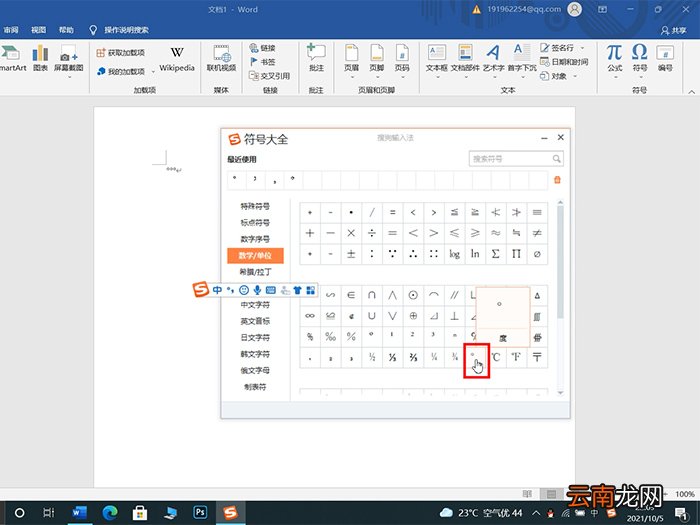This screenshot has height=525, width=700.
Task: Click the 191962254@qq.com account name
Action: tap(524, 9)
